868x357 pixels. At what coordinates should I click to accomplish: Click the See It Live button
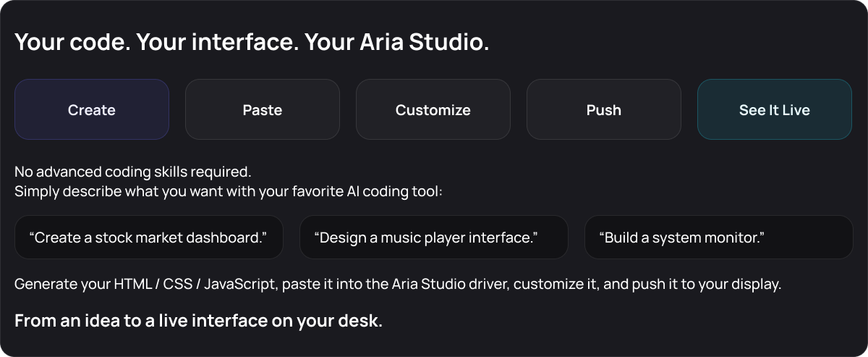point(775,109)
